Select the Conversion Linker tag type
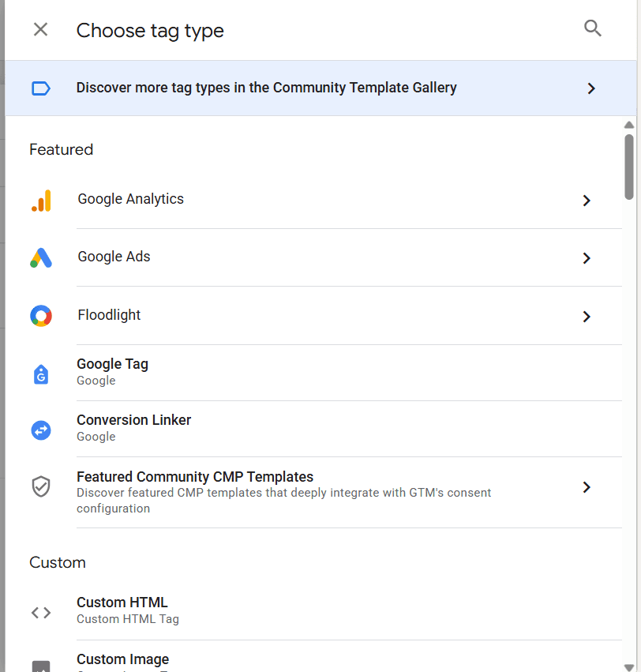 click(x=133, y=420)
